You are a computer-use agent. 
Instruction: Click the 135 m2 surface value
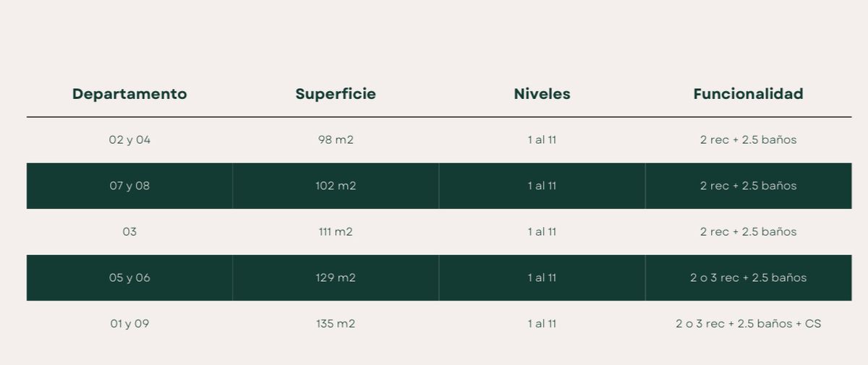tap(336, 324)
